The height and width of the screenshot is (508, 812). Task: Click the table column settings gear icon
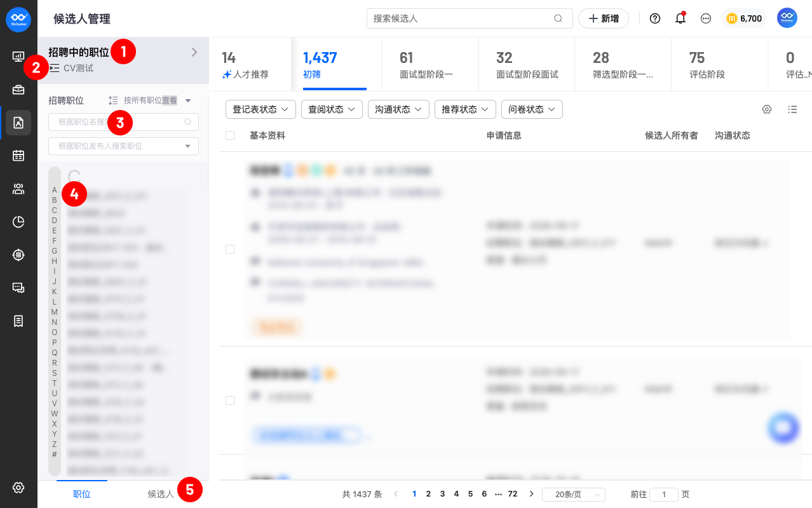coord(767,109)
